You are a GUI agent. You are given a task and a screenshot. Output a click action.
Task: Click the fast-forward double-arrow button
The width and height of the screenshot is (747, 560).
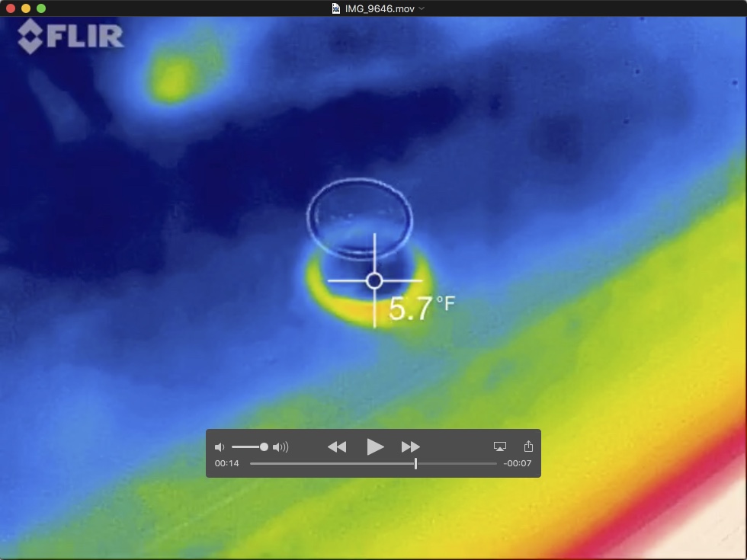[x=410, y=447]
